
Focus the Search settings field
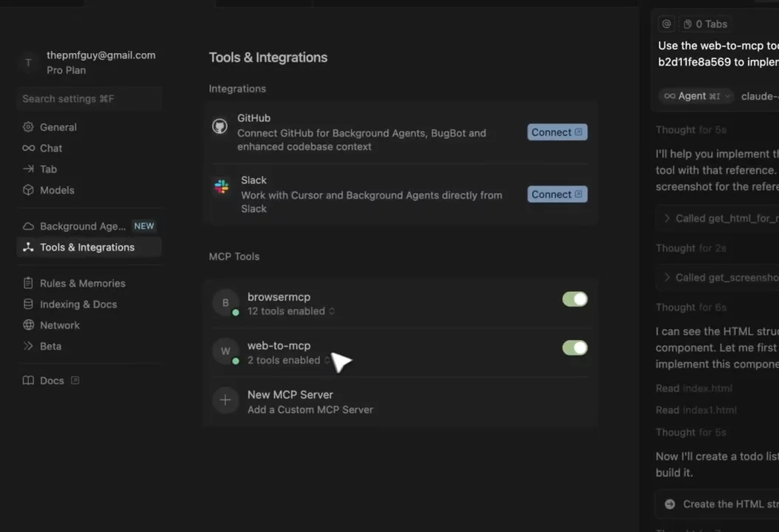(x=89, y=99)
